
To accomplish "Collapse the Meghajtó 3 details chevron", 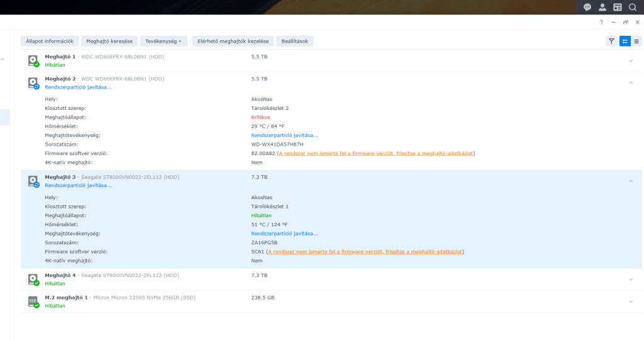I will [631, 181].
